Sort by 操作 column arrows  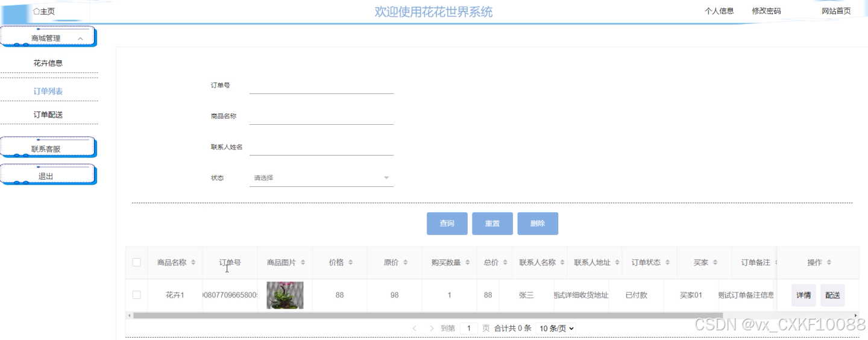pyautogui.click(x=829, y=262)
